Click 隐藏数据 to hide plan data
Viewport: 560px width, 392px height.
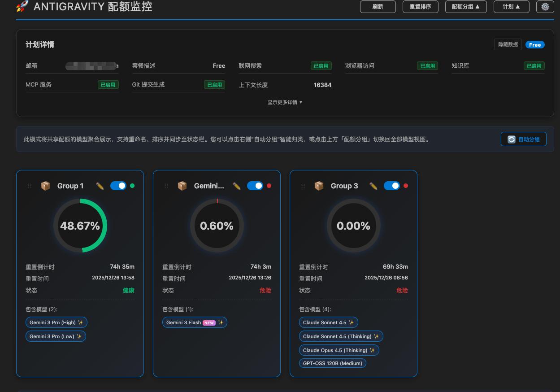click(x=508, y=44)
